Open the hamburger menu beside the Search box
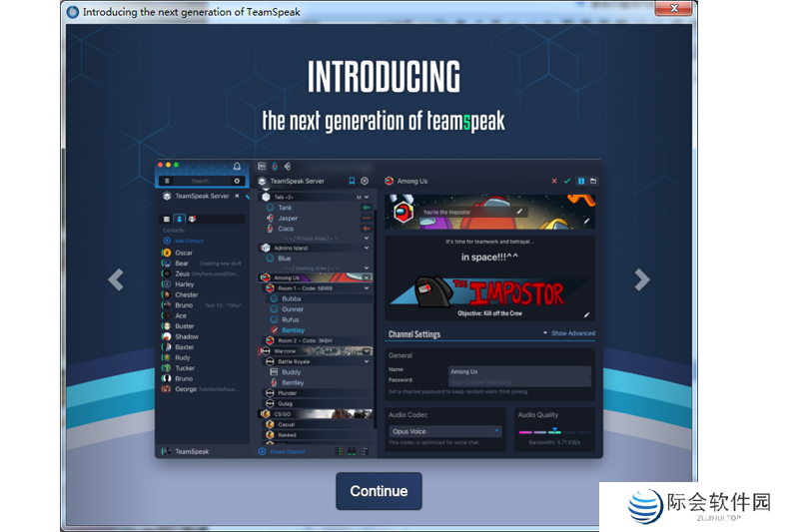Image resolution: width=799 pixels, height=532 pixels. click(x=167, y=181)
